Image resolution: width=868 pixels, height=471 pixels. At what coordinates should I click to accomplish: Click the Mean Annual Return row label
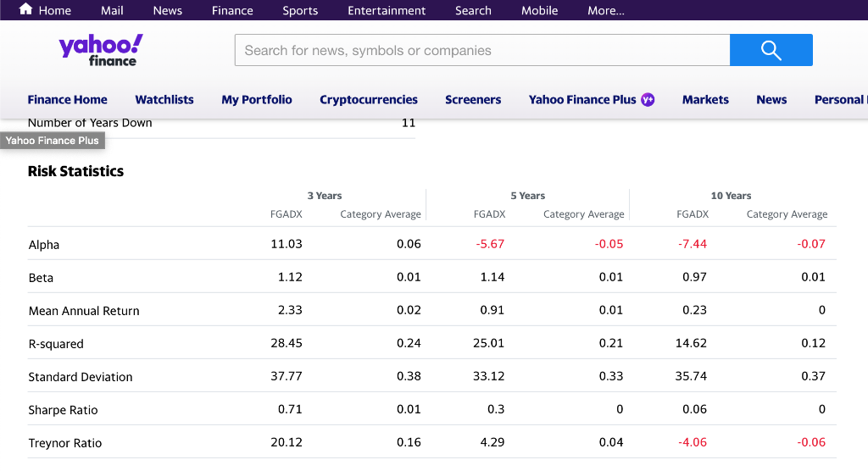(84, 311)
